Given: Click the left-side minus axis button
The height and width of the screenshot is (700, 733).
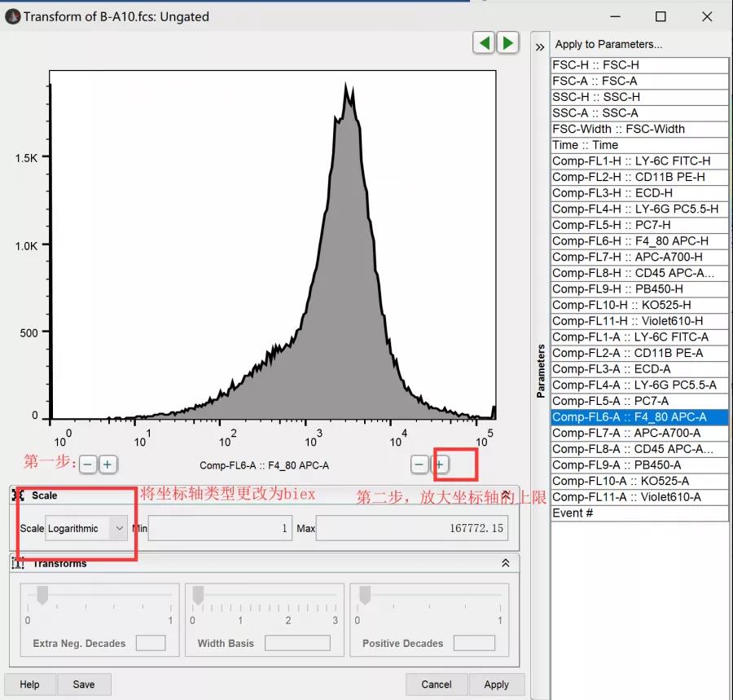Looking at the screenshot, I should [x=87, y=464].
